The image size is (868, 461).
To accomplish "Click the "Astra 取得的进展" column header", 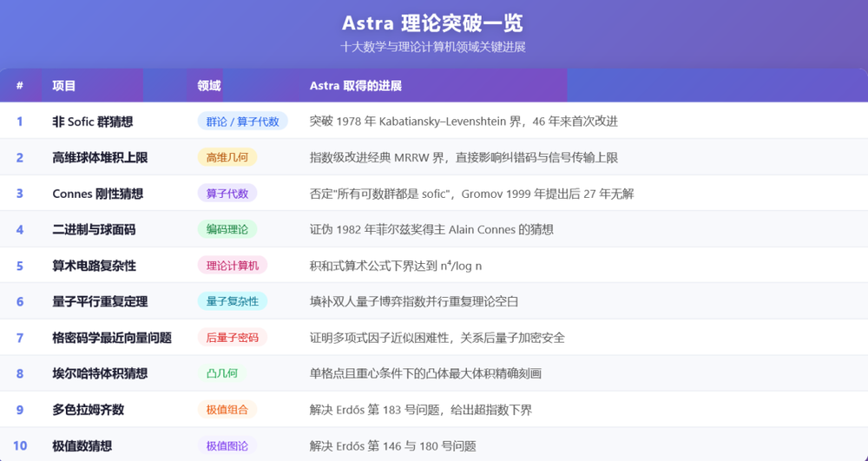I will (x=355, y=86).
